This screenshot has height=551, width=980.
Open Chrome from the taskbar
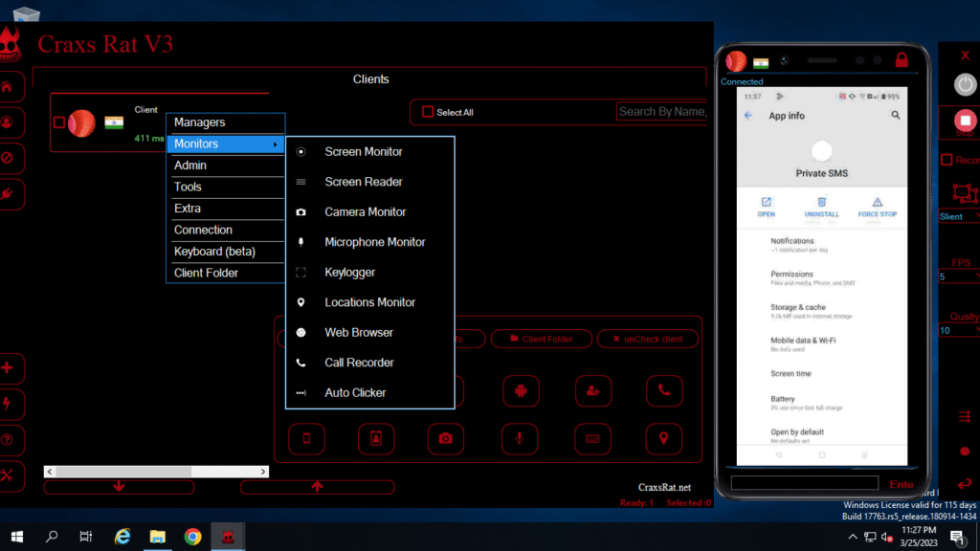(x=192, y=537)
